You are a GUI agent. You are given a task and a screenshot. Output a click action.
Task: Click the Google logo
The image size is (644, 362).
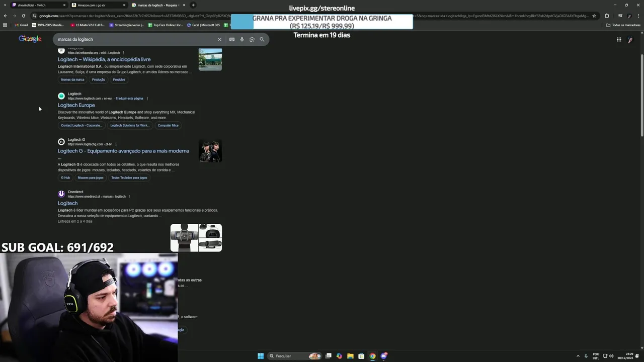(30, 39)
